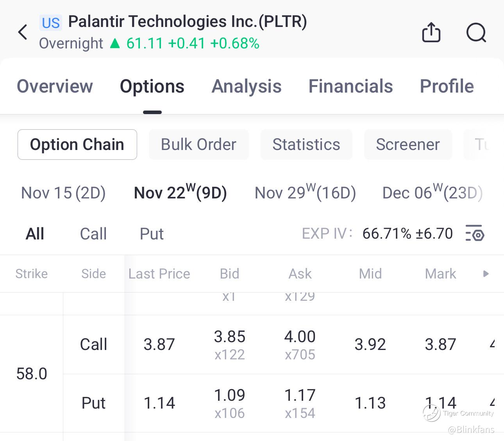Tap the green overnight up-triangle
Viewport: 504px width, 441px height.
(115, 43)
